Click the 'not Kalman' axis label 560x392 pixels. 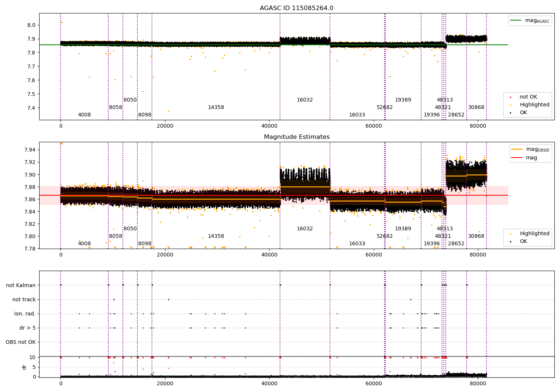click(21, 285)
